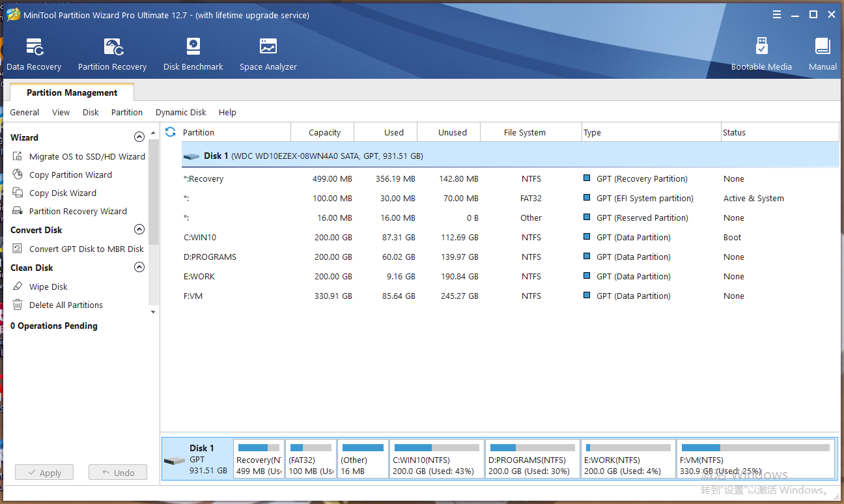
Task: Select the Partition Management tab
Action: coord(72,92)
